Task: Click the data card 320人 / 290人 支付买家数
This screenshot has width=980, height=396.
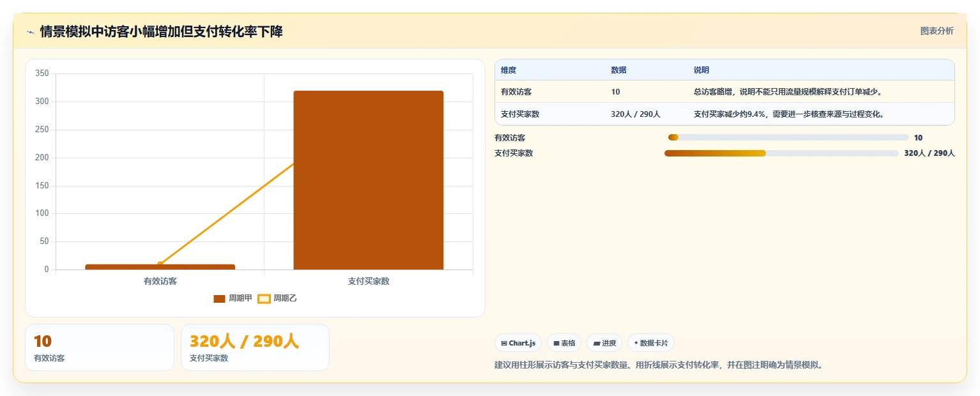Action: [x=255, y=347]
